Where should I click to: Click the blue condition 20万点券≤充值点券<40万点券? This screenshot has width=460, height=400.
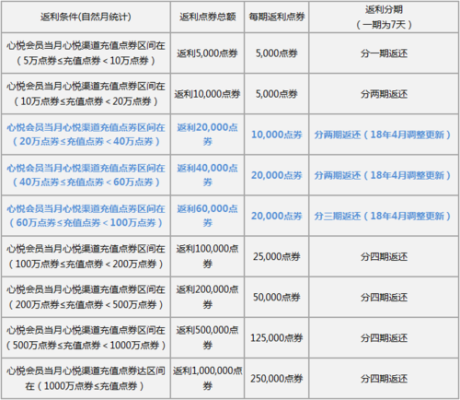(86, 134)
